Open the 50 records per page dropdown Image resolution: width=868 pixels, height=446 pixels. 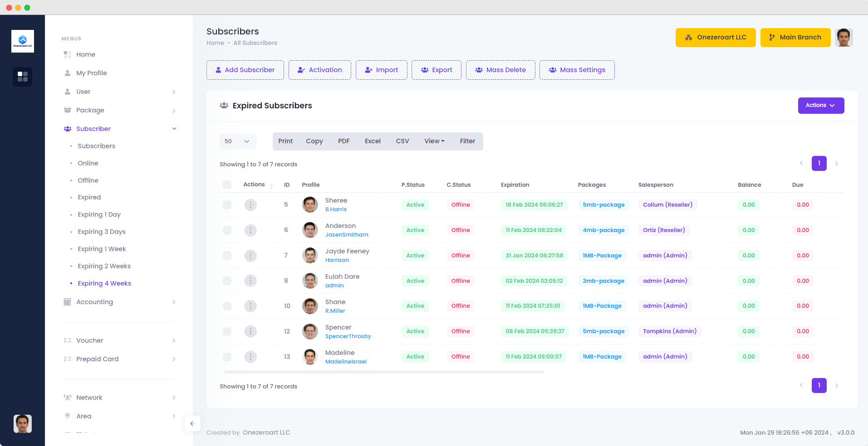pyautogui.click(x=238, y=141)
